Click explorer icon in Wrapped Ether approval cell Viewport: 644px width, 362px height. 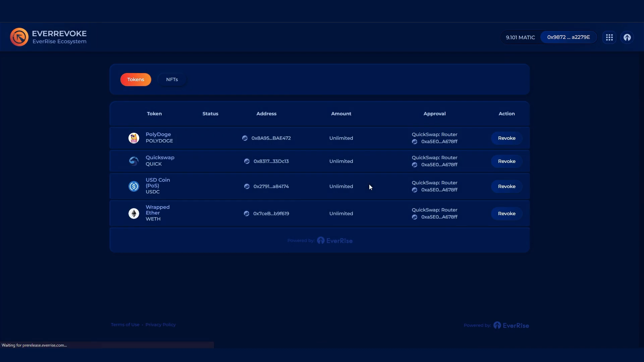pos(415,217)
